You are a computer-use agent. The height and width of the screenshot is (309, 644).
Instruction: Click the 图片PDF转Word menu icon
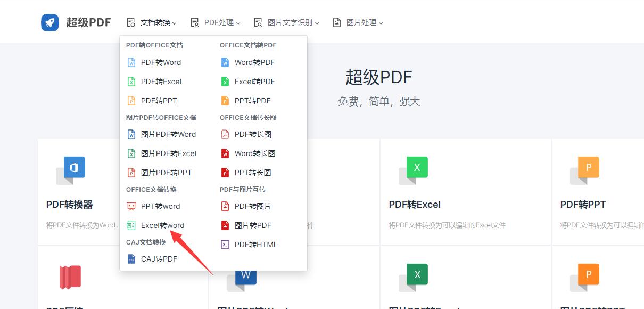(x=131, y=134)
